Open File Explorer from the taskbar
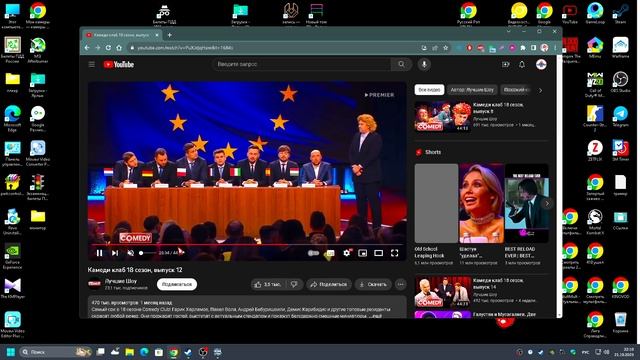This screenshot has height=360, width=640. [x=130, y=352]
